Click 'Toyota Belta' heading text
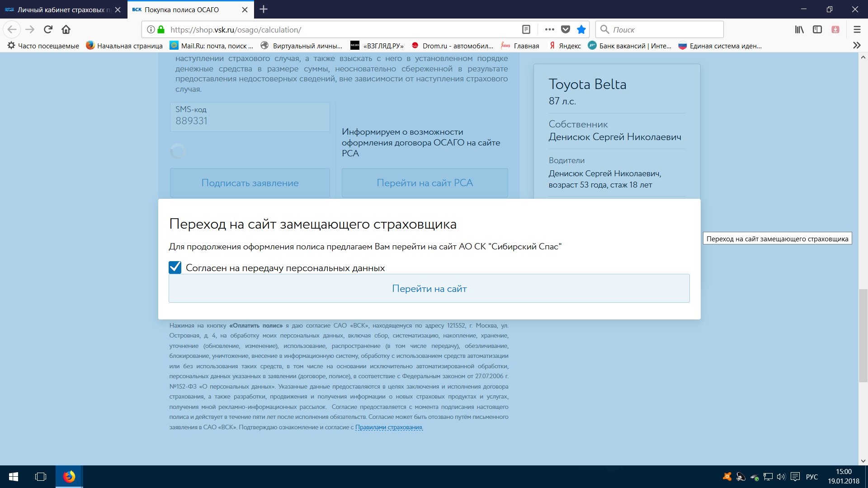Image resolution: width=868 pixels, height=488 pixels. pos(587,84)
